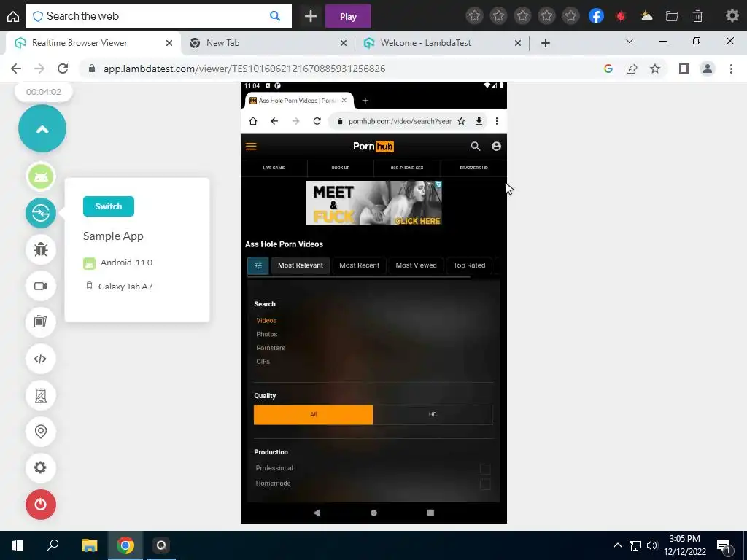Share this page using the Chrome share icon
The image size is (747, 560).
click(x=632, y=69)
